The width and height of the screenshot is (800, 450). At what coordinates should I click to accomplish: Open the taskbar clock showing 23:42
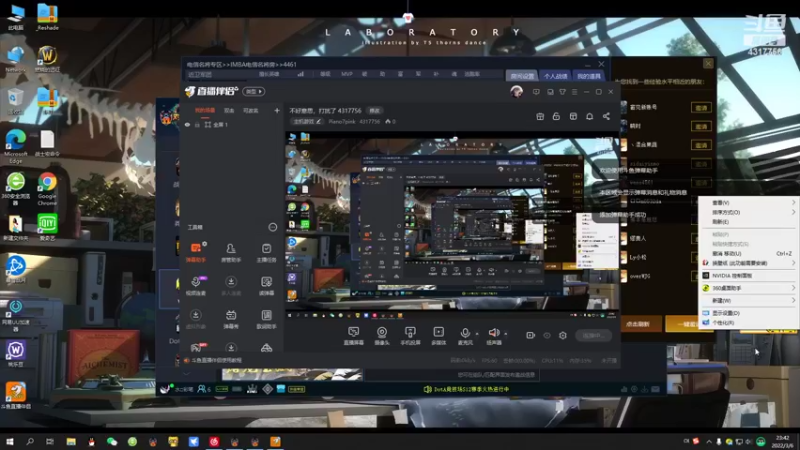click(782, 441)
